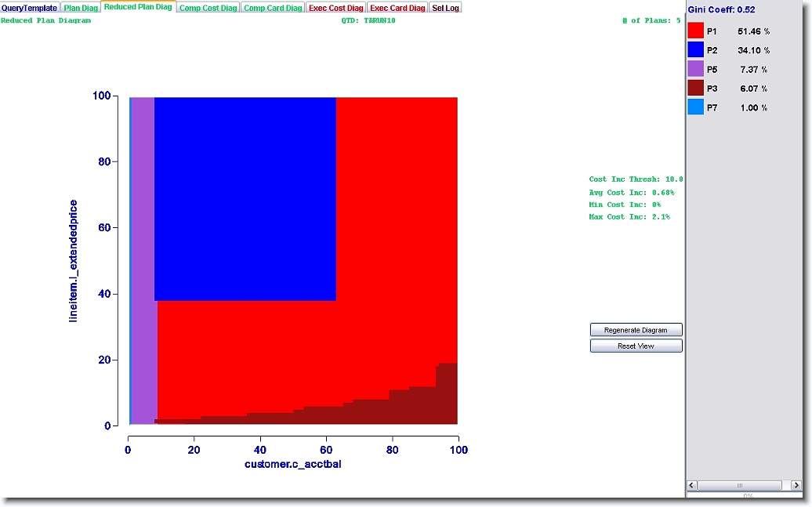Image resolution: width=812 pixels, height=507 pixels.
Task: Click the purple P5 vertical strip in diagram
Action: click(x=143, y=259)
